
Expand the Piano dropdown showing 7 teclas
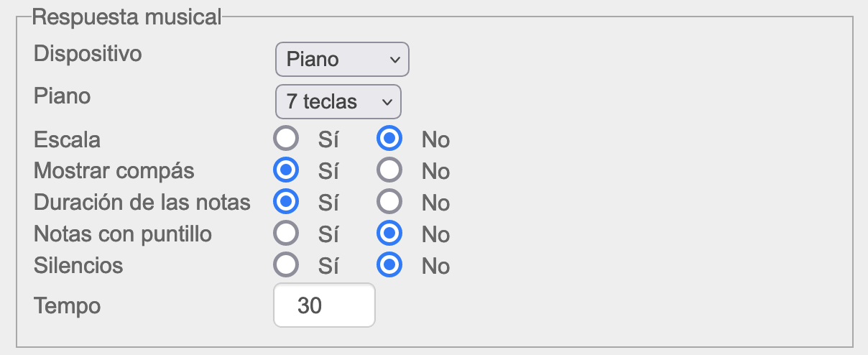338,102
